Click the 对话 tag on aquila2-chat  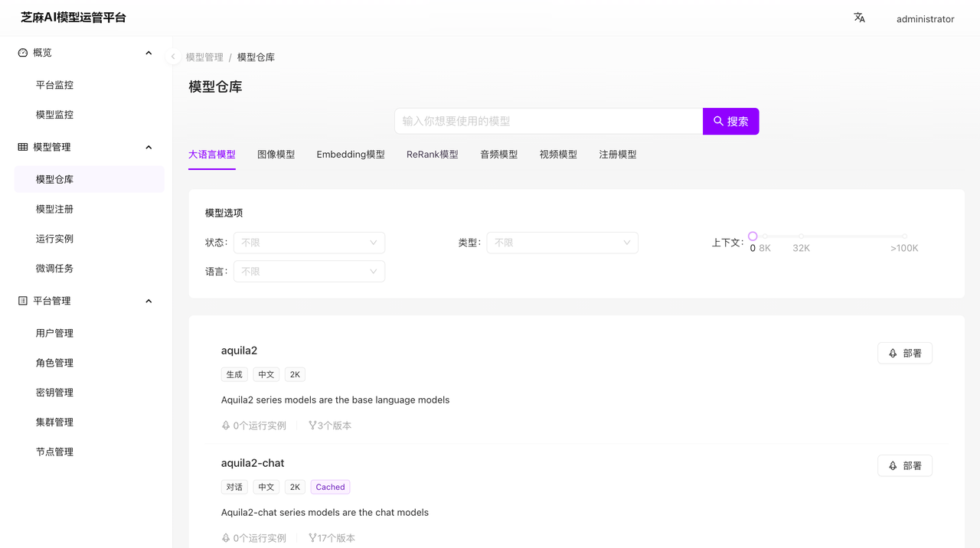[234, 487]
